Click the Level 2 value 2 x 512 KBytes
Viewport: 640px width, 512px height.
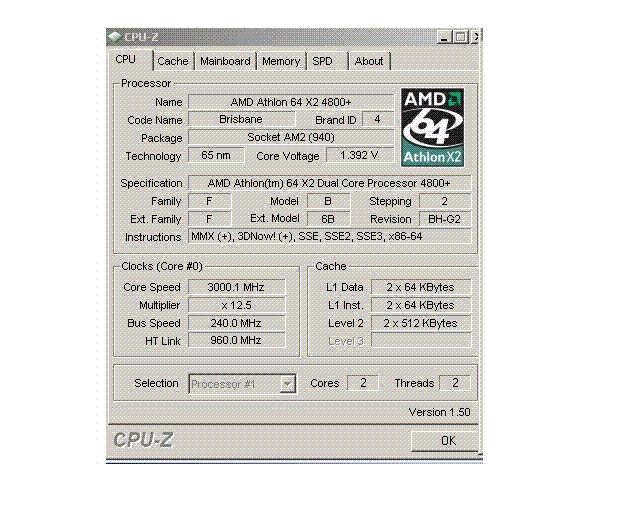[x=421, y=323]
